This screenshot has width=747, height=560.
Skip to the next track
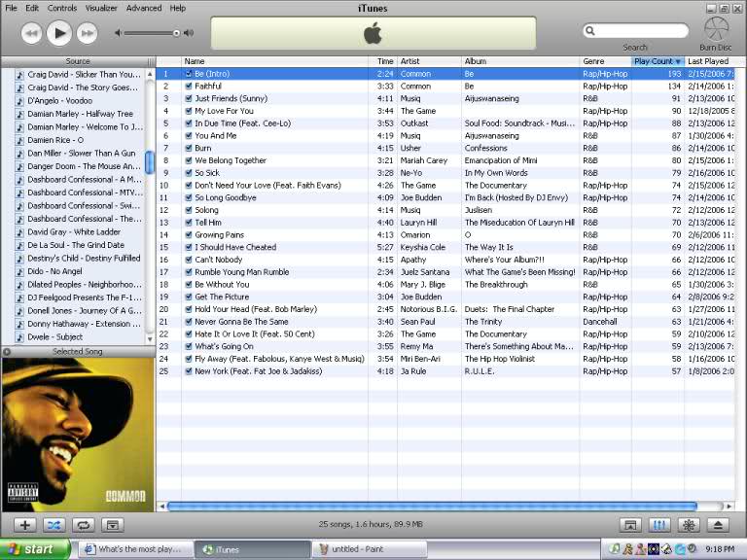(88, 33)
